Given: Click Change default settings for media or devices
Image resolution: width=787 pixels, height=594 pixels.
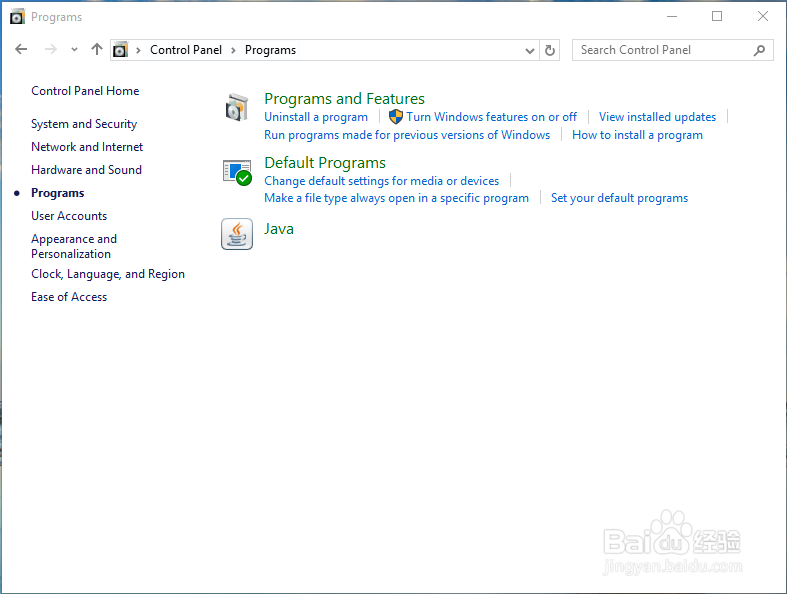Looking at the screenshot, I should click(381, 181).
